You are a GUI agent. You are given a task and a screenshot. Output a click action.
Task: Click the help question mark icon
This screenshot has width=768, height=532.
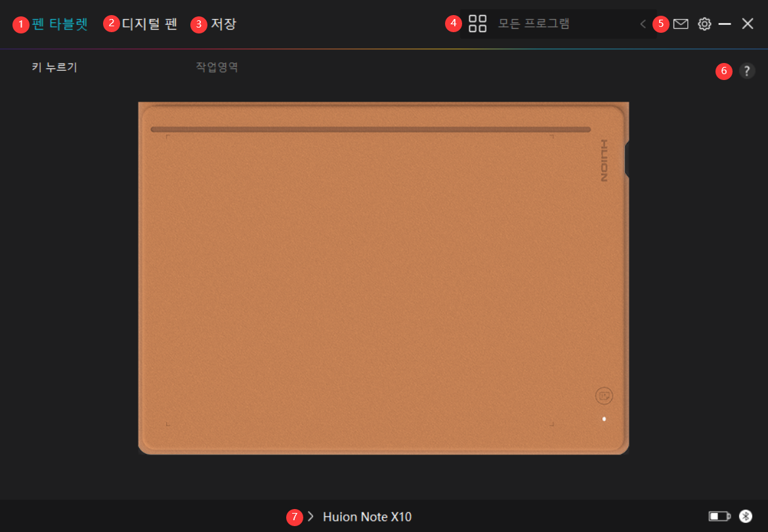pos(747,70)
